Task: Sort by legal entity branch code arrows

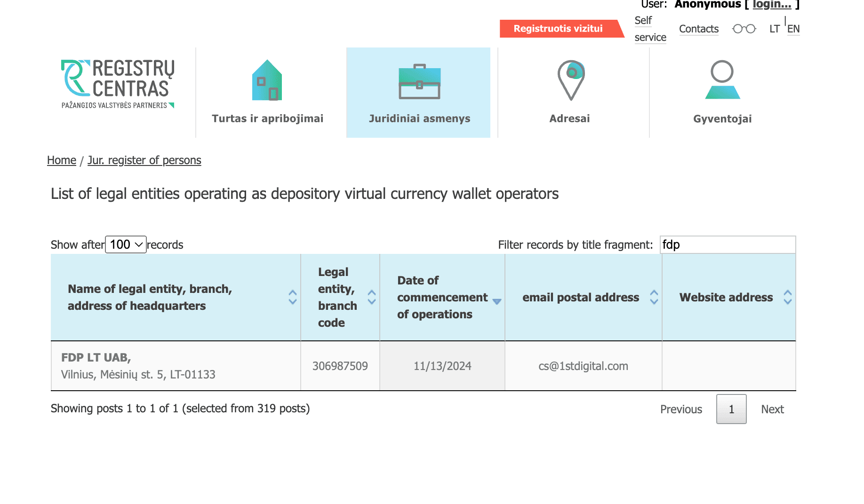Action: [x=372, y=297]
